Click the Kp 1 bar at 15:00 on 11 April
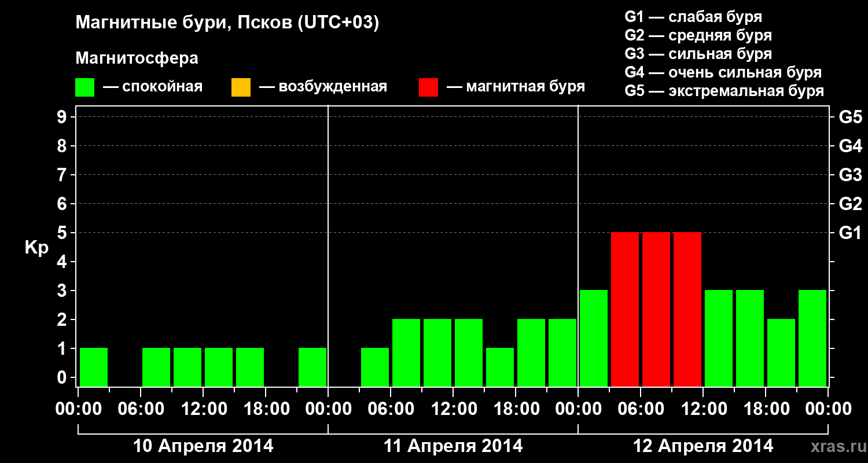868x463 pixels. (x=500, y=367)
